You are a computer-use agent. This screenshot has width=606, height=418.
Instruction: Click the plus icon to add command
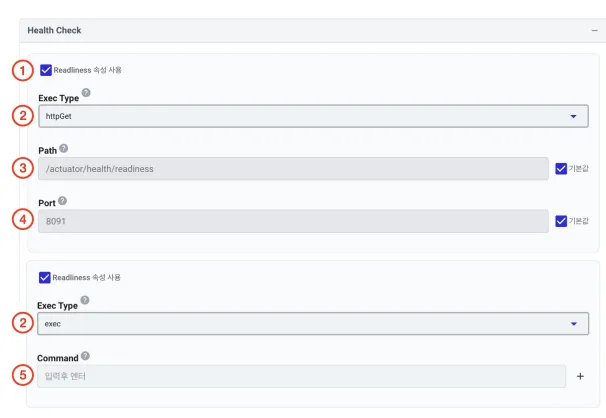[580, 376]
